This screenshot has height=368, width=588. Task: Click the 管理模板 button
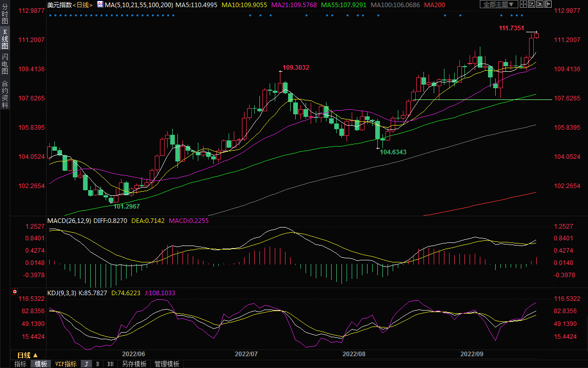[167, 364]
